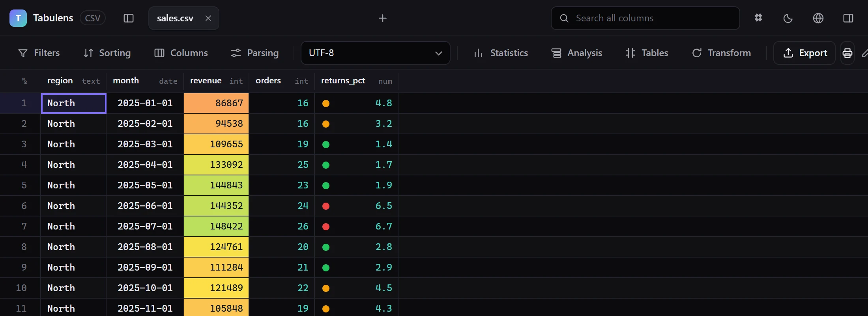Open the Columns settings
Viewport: 868px width, 316px height.
pyautogui.click(x=181, y=53)
